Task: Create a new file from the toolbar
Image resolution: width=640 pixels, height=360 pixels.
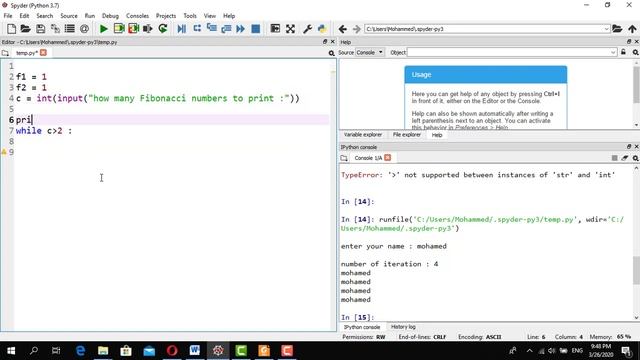Action: pyautogui.click(x=11, y=29)
